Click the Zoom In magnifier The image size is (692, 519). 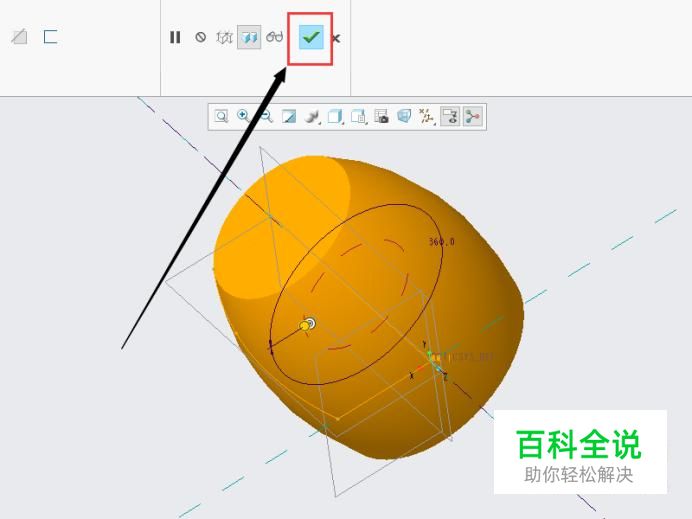243,116
